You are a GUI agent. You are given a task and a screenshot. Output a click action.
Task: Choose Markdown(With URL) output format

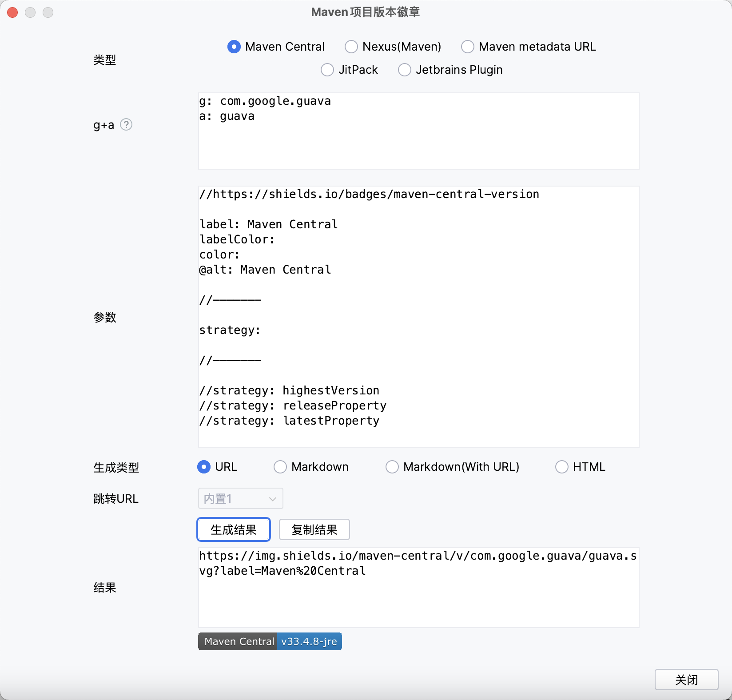click(392, 467)
